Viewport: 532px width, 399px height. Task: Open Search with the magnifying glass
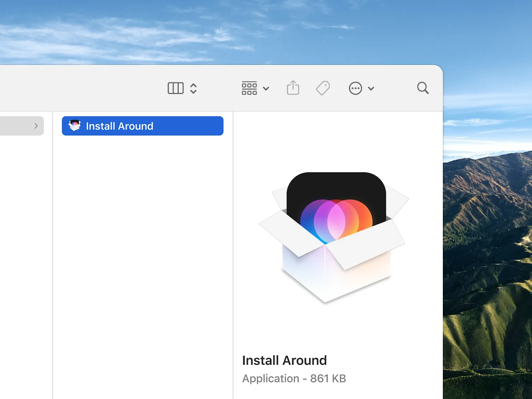tap(422, 88)
